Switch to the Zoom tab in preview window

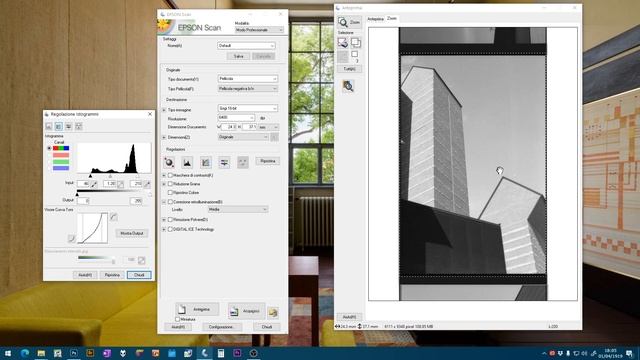pyautogui.click(x=392, y=18)
